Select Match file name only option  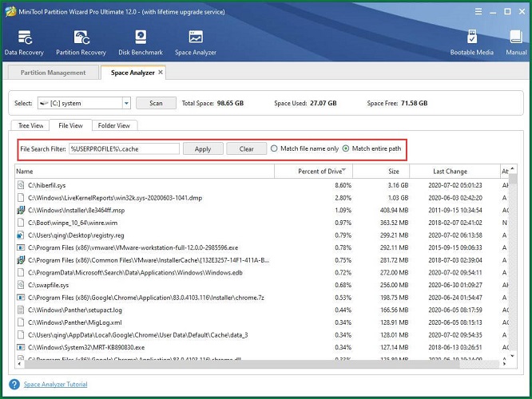(274, 148)
